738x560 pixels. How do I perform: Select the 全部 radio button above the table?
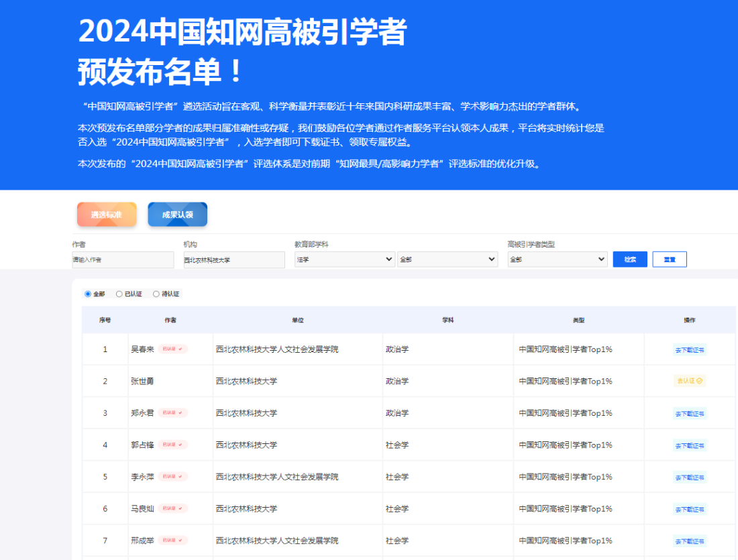87,294
